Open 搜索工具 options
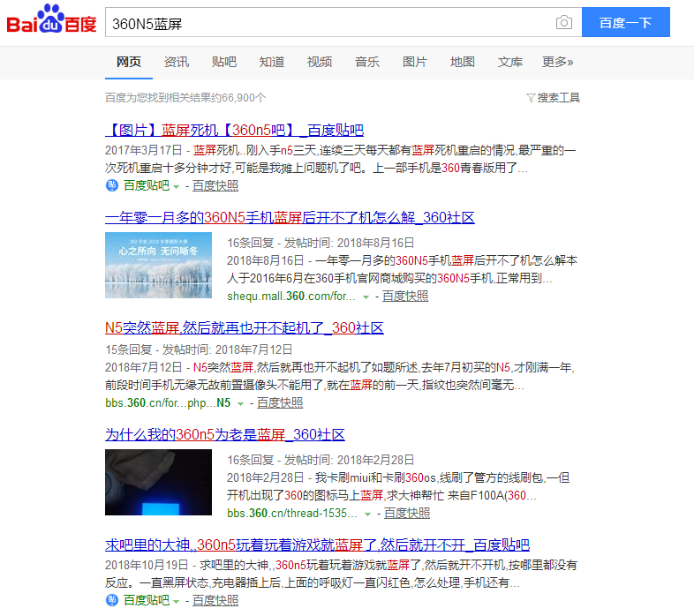Screen dimensions: 694x616 [x=559, y=97]
